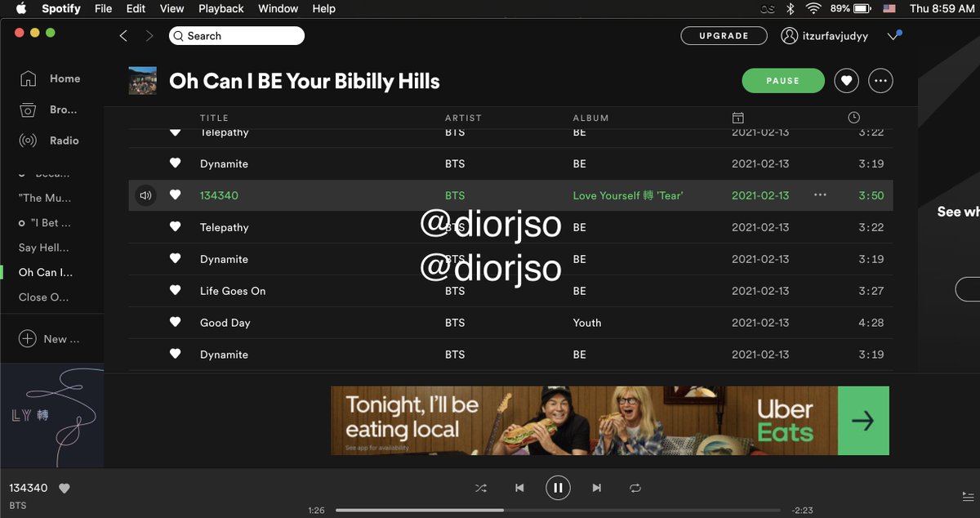This screenshot has width=980, height=518.
Task: Click the speaker icon on the 134340 row
Action: pos(145,195)
